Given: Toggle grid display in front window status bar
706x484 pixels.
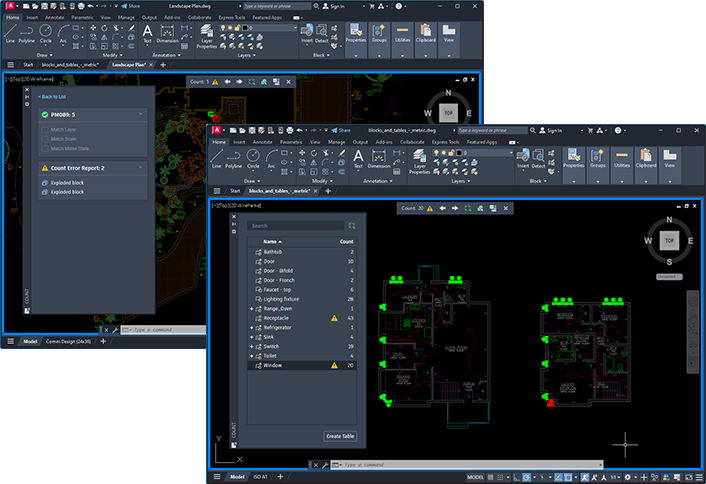Looking at the screenshot, I should 491,477.
